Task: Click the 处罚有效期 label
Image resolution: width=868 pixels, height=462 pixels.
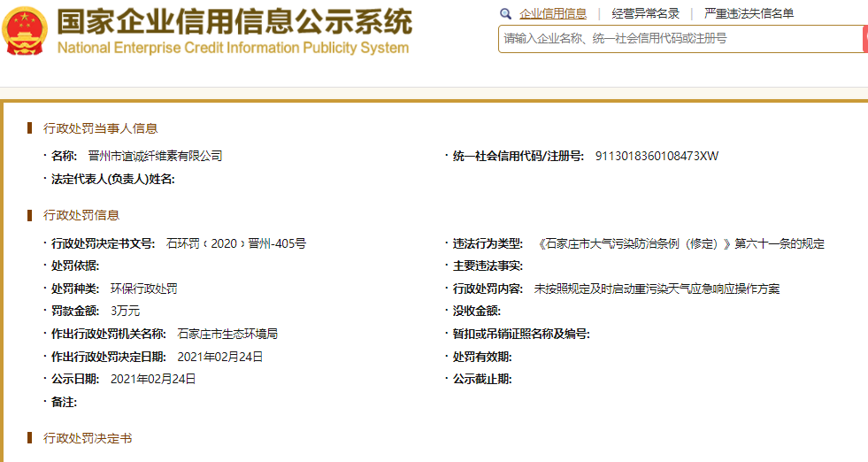Action: coord(482,357)
